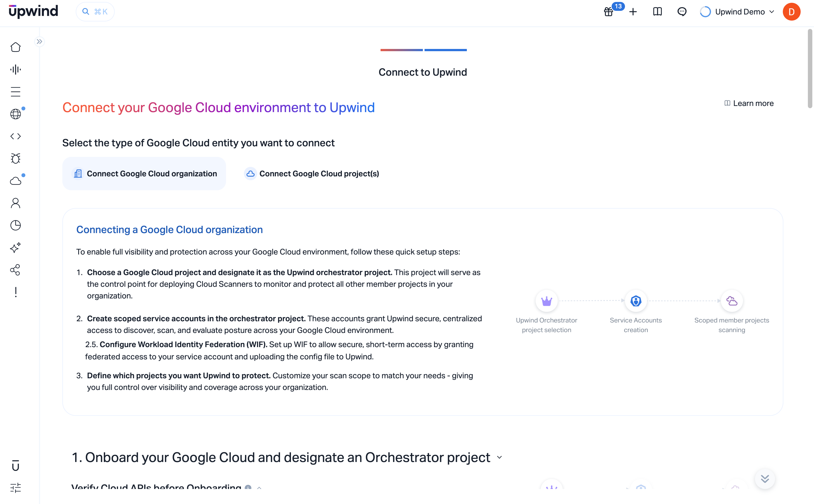Open the search box with ⌘K
The width and height of the screenshot is (814, 504).
coord(95,12)
